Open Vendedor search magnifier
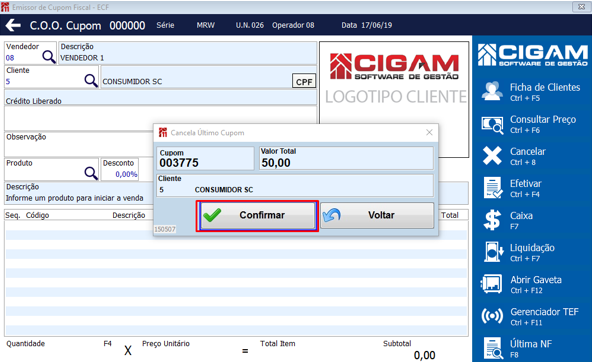The height and width of the screenshot is (362, 592). tap(49, 57)
